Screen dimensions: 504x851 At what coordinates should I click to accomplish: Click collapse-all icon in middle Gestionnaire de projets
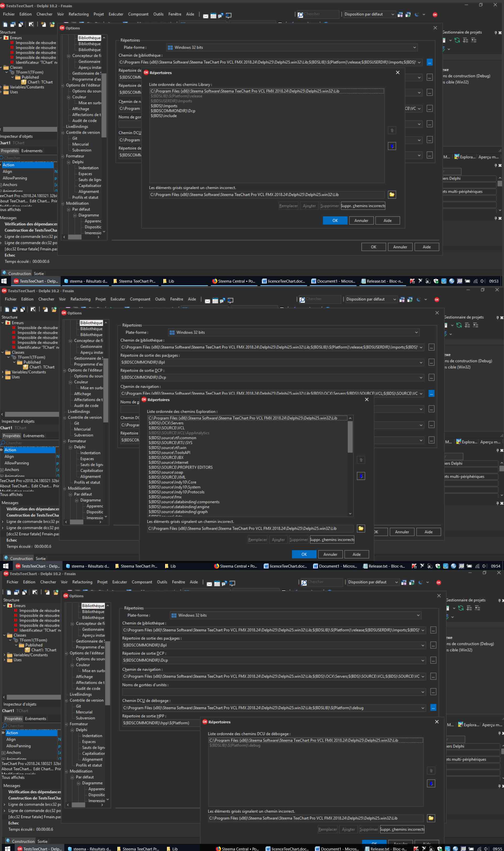point(475,325)
